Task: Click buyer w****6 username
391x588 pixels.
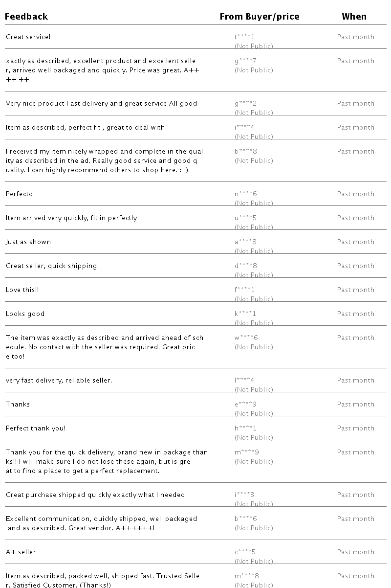Action: coord(246,338)
